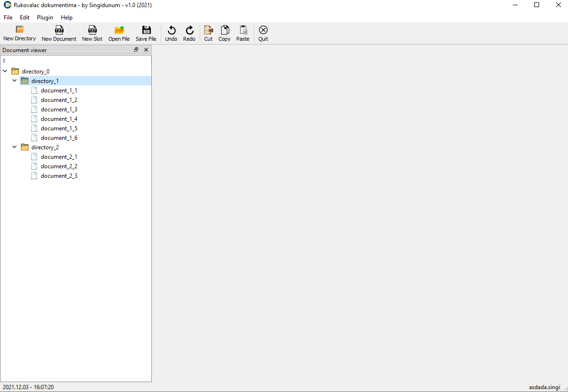The width and height of the screenshot is (568, 392).
Task: Open the Edit menu
Action: (x=25, y=18)
